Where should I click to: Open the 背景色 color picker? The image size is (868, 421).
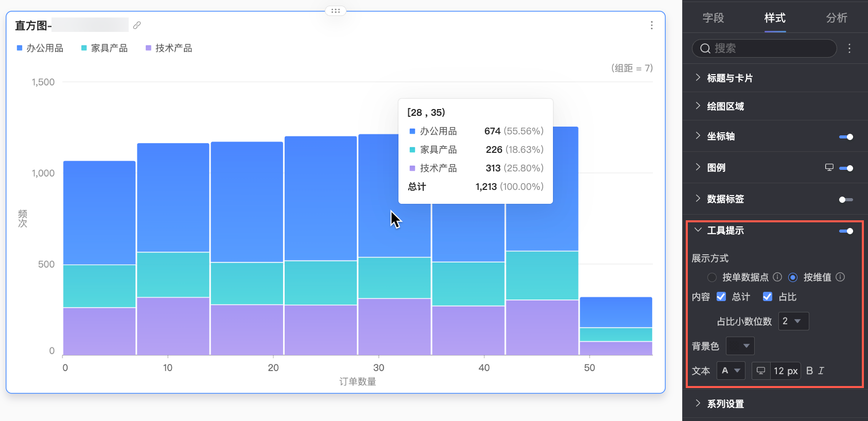click(x=740, y=346)
